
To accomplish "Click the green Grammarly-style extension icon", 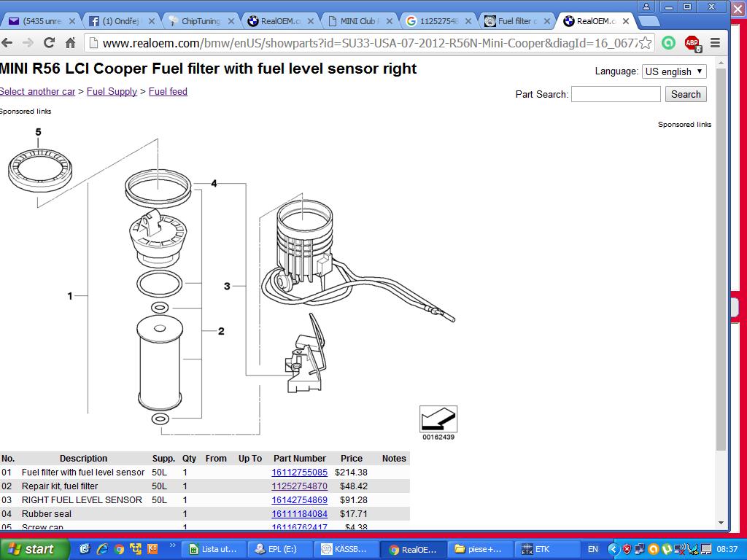I will (668, 43).
